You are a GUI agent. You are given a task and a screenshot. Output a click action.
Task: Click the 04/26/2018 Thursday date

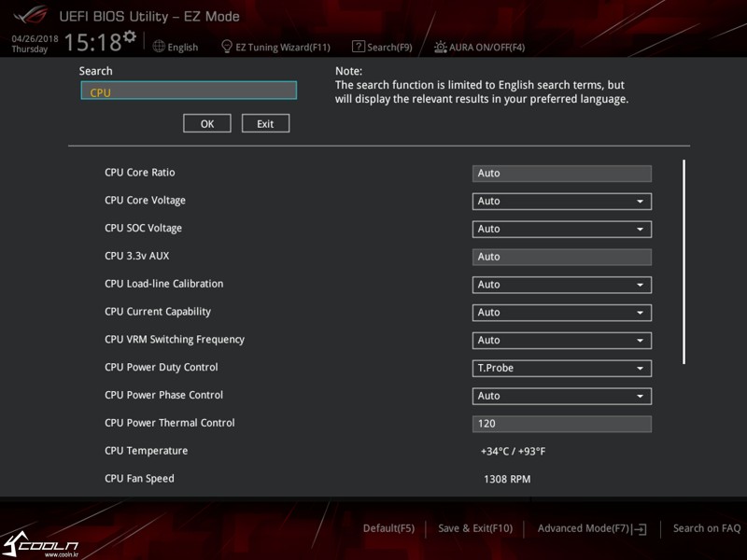click(35, 44)
